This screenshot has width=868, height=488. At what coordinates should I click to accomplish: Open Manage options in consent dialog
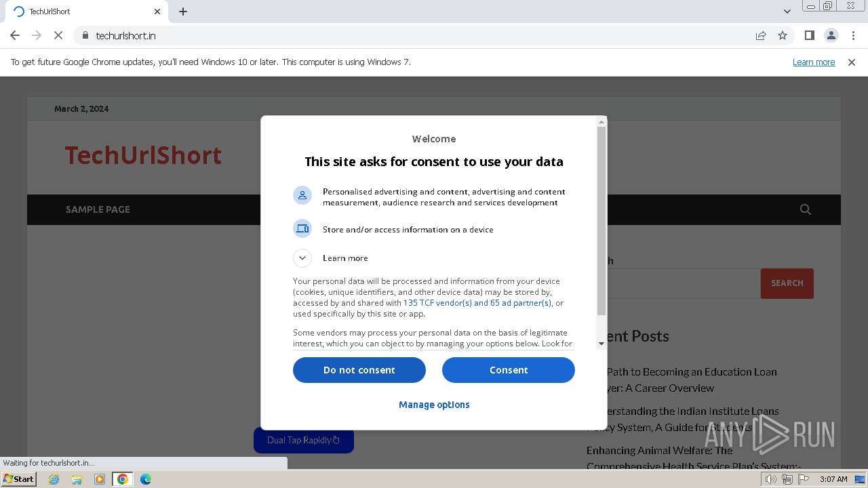[x=434, y=405]
